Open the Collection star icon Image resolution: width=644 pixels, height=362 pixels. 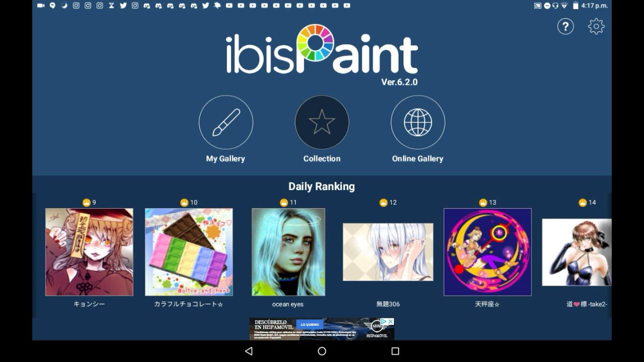pos(322,122)
